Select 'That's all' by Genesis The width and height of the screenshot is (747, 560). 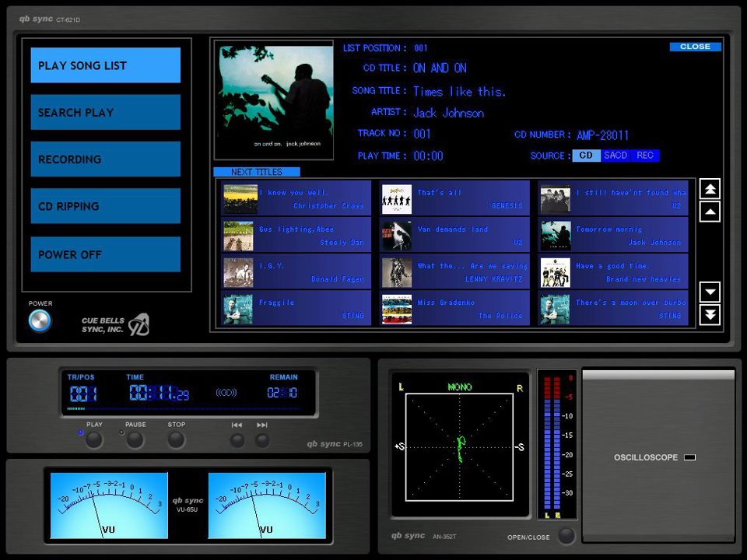click(x=454, y=198)
